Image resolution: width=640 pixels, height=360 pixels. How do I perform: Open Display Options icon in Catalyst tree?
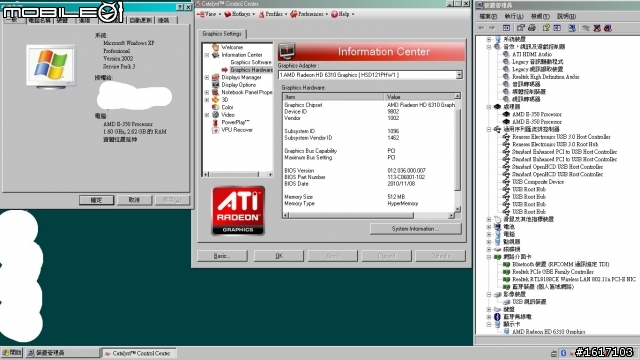[x=216, y=84]
